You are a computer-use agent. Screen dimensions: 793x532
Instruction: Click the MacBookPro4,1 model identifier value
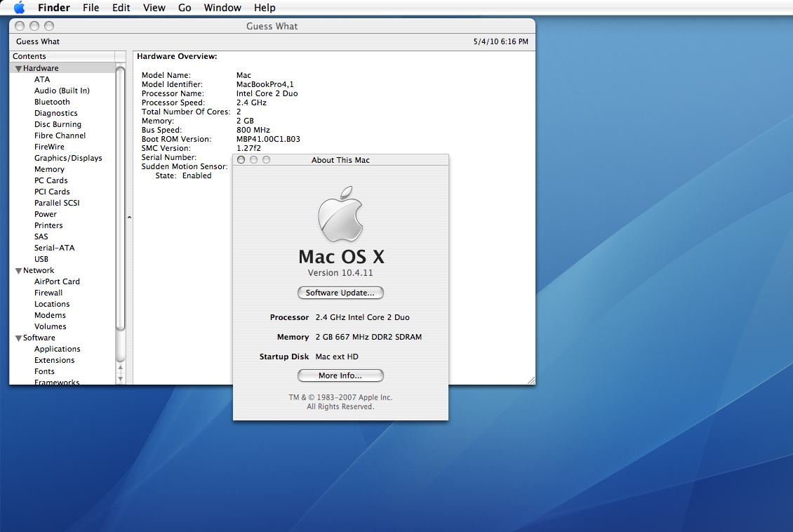coord(265,84)
